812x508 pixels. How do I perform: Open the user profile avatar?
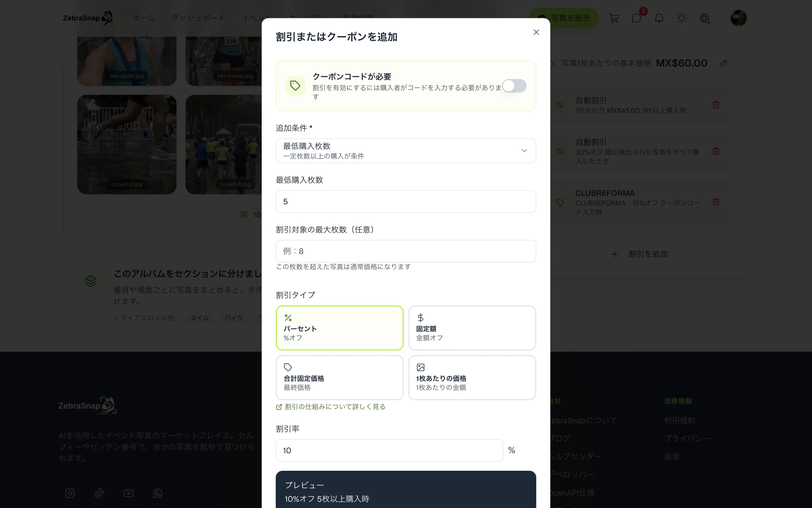coord(738,18)
